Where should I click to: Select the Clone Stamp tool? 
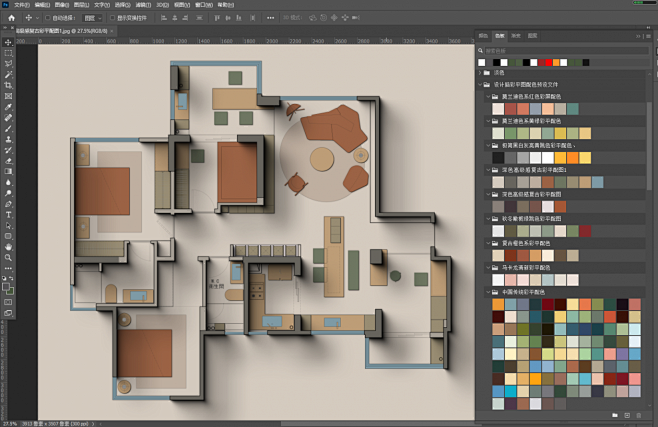click(8, 139)
